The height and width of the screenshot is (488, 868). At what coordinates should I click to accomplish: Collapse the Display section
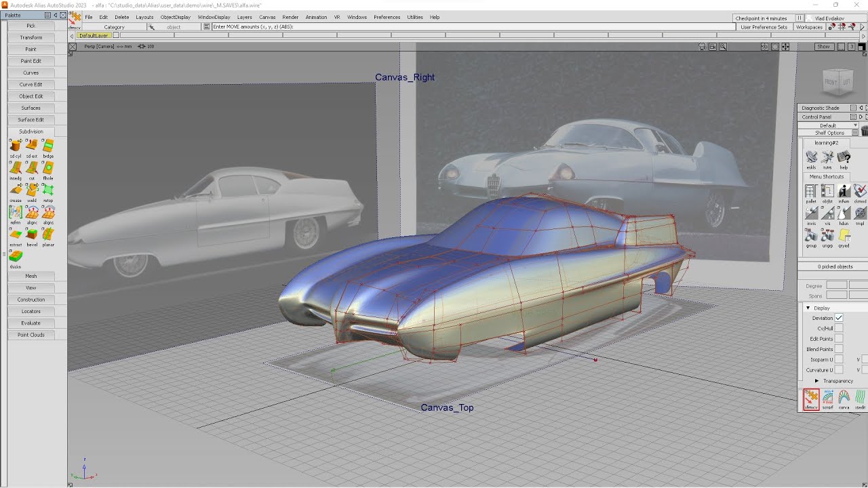coord(808,308)
